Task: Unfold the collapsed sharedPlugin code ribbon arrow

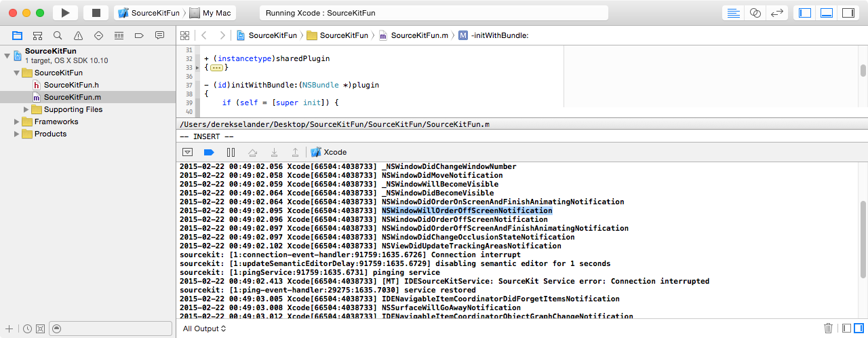Action: click(197, 67)
